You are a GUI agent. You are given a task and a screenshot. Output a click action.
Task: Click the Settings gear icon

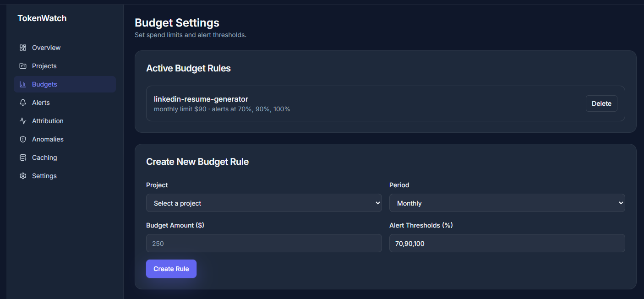click(x=23, y=176)
